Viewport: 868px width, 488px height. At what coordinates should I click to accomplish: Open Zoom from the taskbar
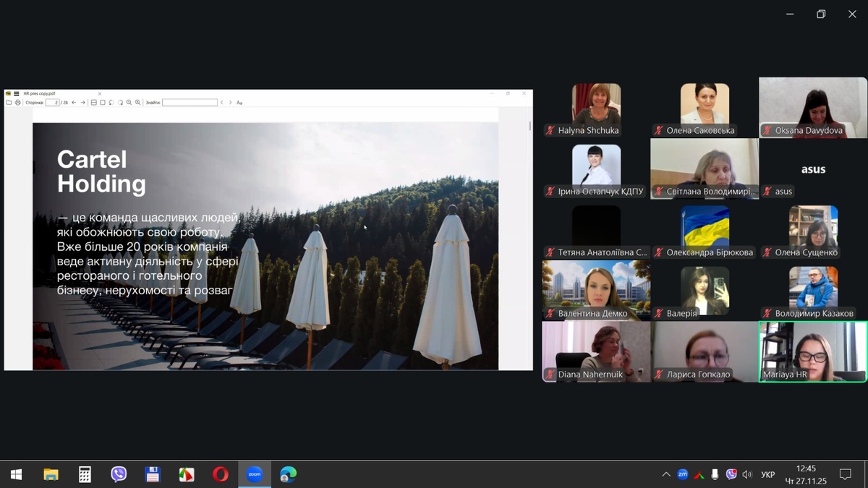click(254, 475)
